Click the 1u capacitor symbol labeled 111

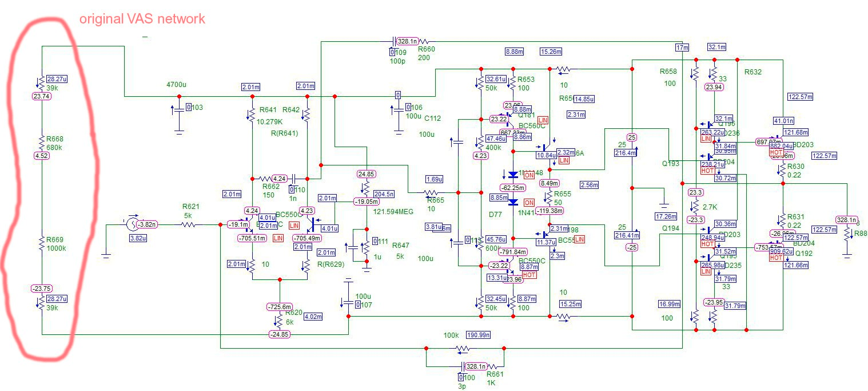[353, 248]
